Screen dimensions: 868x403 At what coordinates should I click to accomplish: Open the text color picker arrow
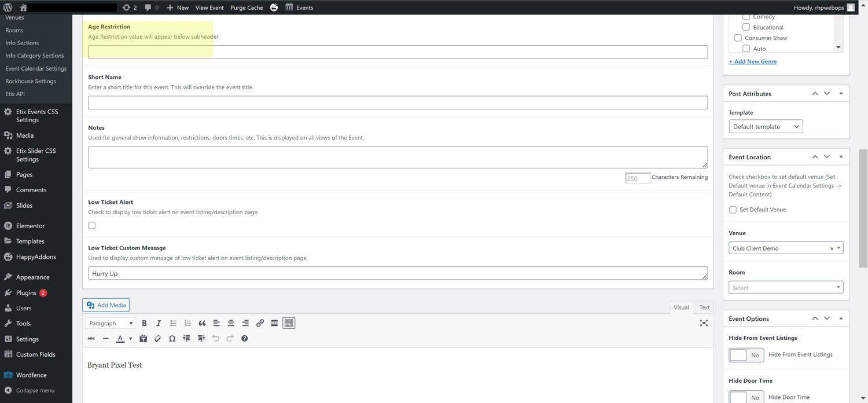point(130,339)
